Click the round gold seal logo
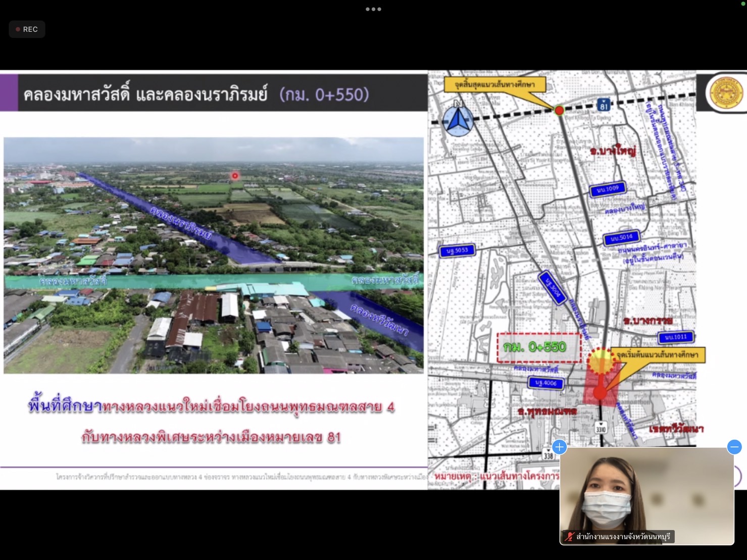The height and width of the screenshot is (560, 747). click(726, 93)
